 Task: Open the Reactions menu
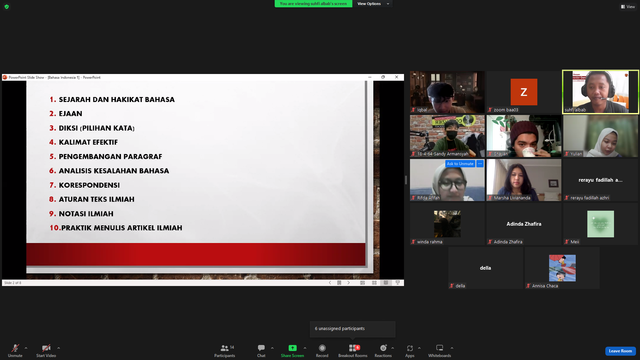click(x=383, y=350)
